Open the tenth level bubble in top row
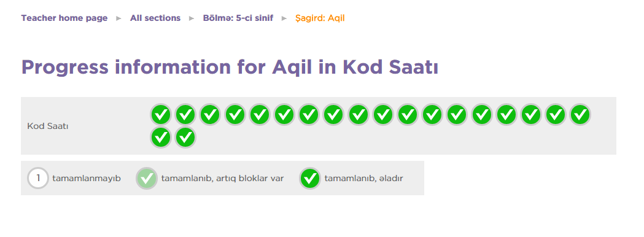This screenshot has width=644, height=237. point(383,115)
